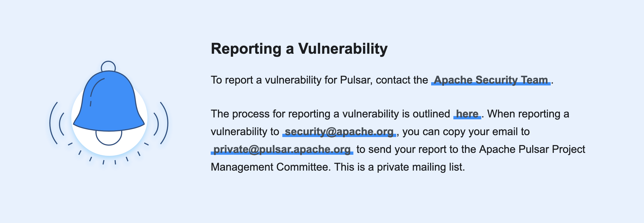
Task: Click the small ring atop the bell
Action: tap(108, 66)
